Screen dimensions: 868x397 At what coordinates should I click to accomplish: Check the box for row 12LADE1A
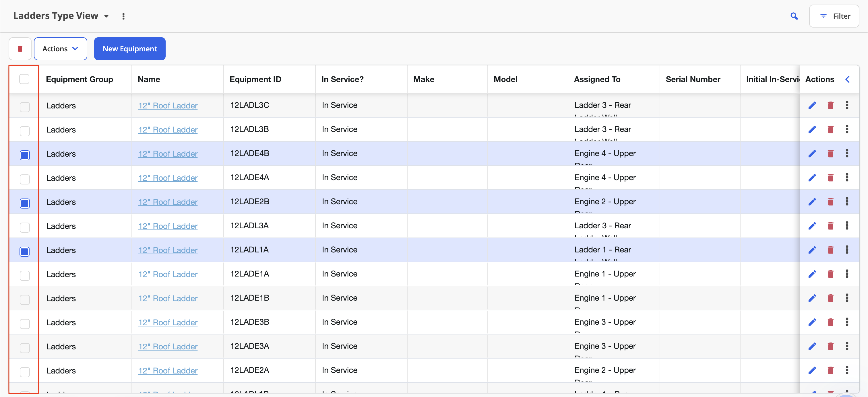[x=25, y=275]
